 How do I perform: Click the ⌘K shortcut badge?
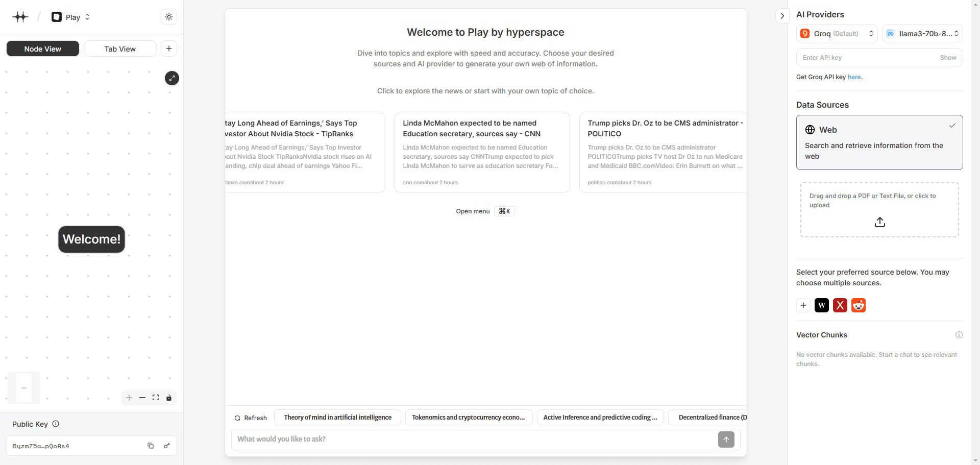click(504, 211)
